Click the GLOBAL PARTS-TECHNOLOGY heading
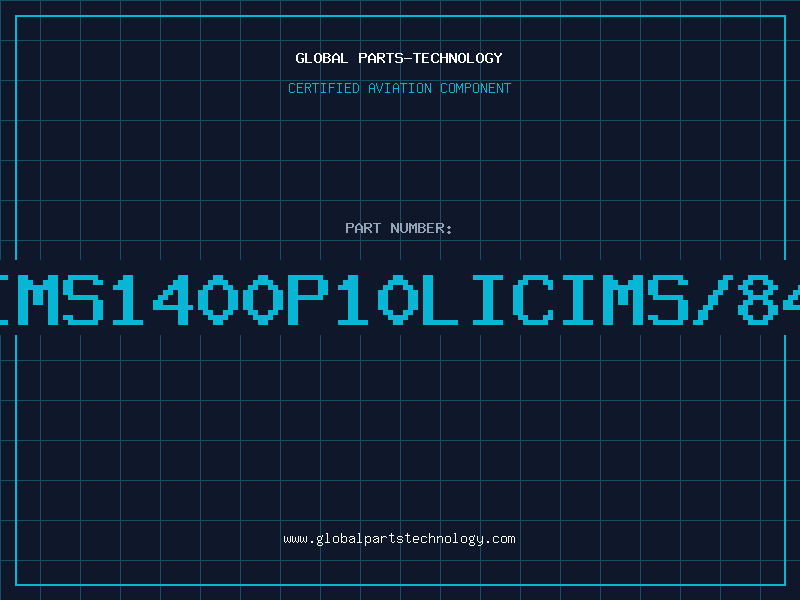Image resolution: width=800 pixels, height=600 pixels. (x=399, y=58)
